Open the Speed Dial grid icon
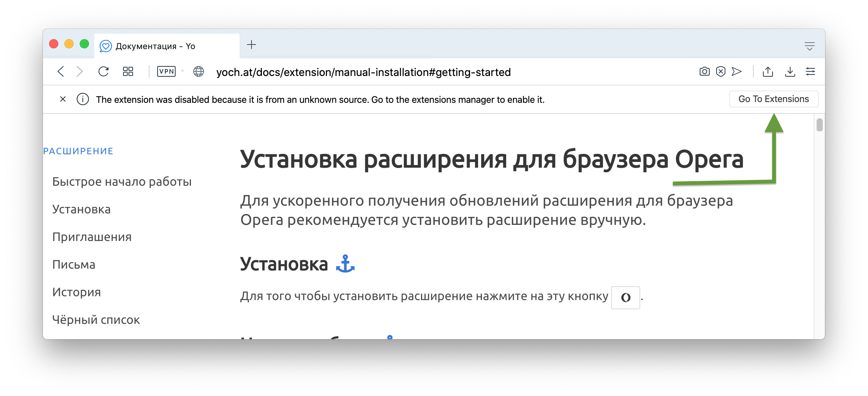Image resolution: width=868 pixels, height=396 pixels. [128, 71]
